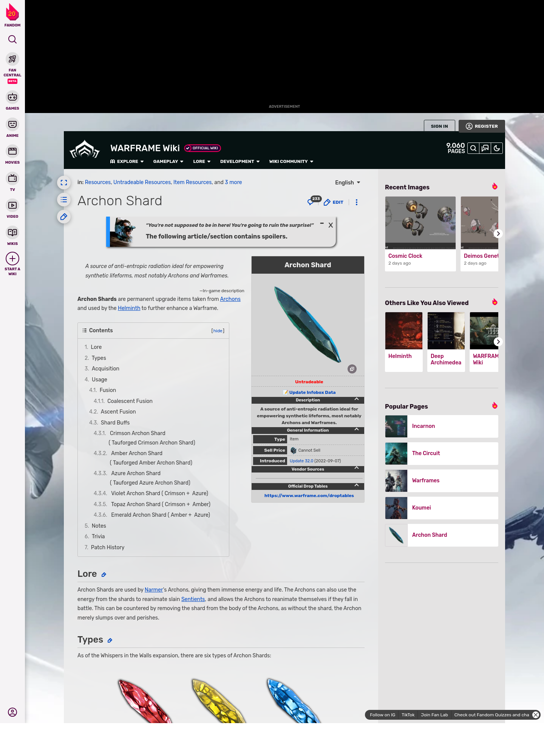Screen dimensions: 544x756
Task: Click Edit page button
Action: 334,202
